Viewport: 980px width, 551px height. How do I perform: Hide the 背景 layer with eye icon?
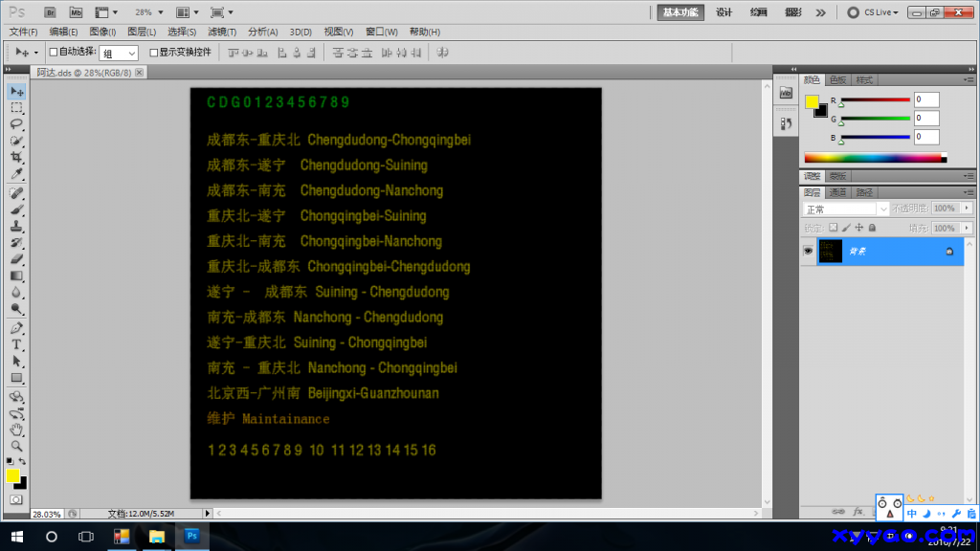(x=808, y=251)
